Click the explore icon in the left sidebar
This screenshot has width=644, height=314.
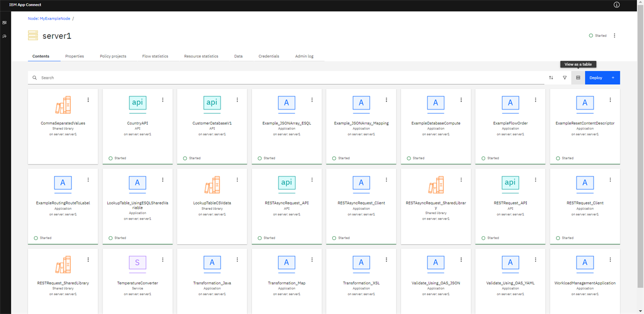tap(4, 36)
